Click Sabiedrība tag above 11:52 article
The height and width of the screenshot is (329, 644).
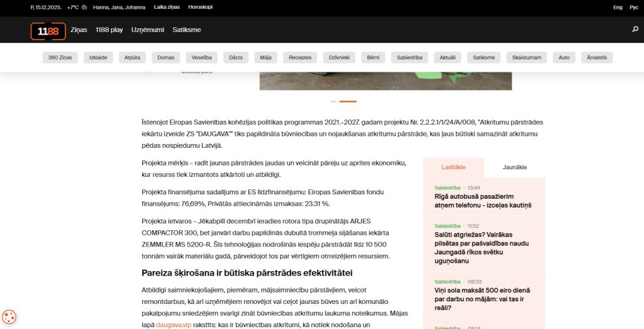coord(447,226)
